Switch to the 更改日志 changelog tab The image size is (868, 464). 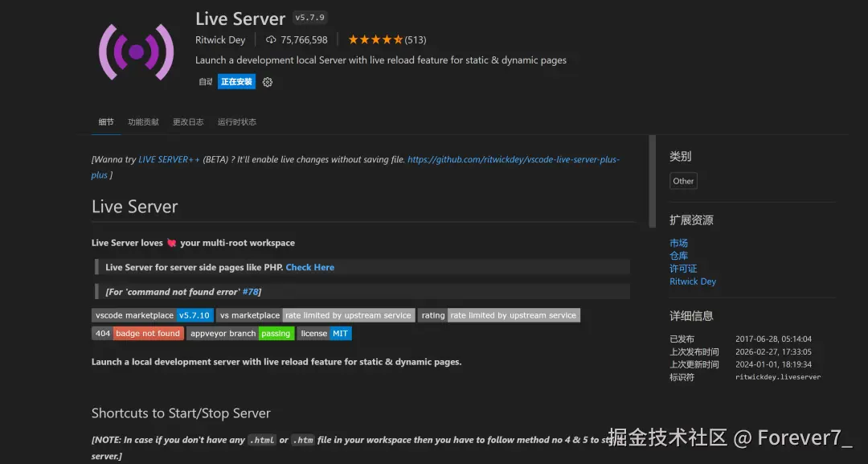coord(188,121)
